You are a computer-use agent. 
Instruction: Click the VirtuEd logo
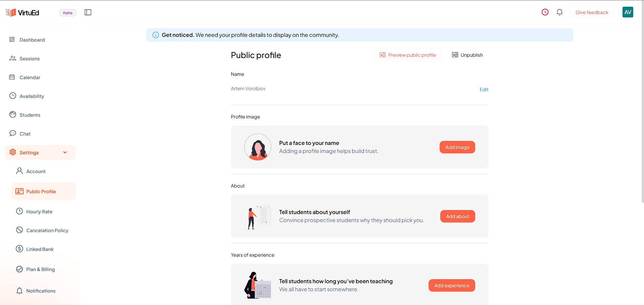(x=22, y=12)
